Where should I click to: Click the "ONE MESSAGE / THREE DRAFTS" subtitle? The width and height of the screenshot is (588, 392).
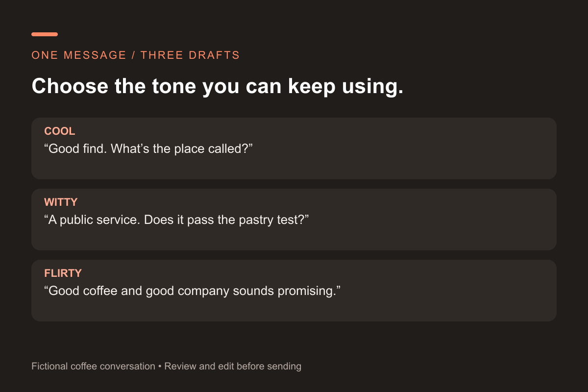[136, 55]
